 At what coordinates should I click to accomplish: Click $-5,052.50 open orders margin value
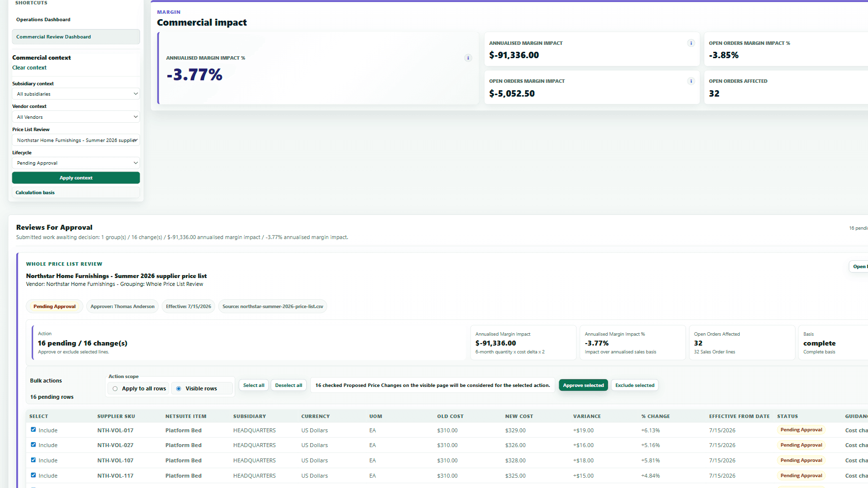(x=512, y=94)
